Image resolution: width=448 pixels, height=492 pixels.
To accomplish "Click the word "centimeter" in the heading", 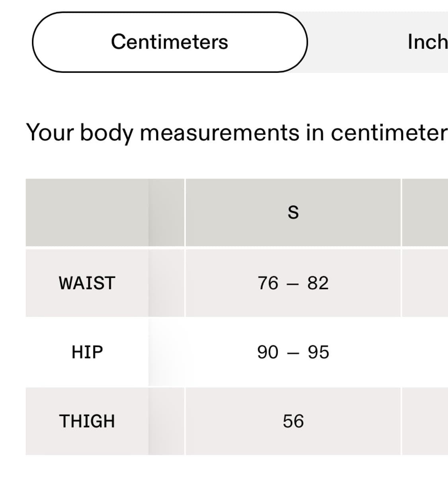I will point(389,132).
